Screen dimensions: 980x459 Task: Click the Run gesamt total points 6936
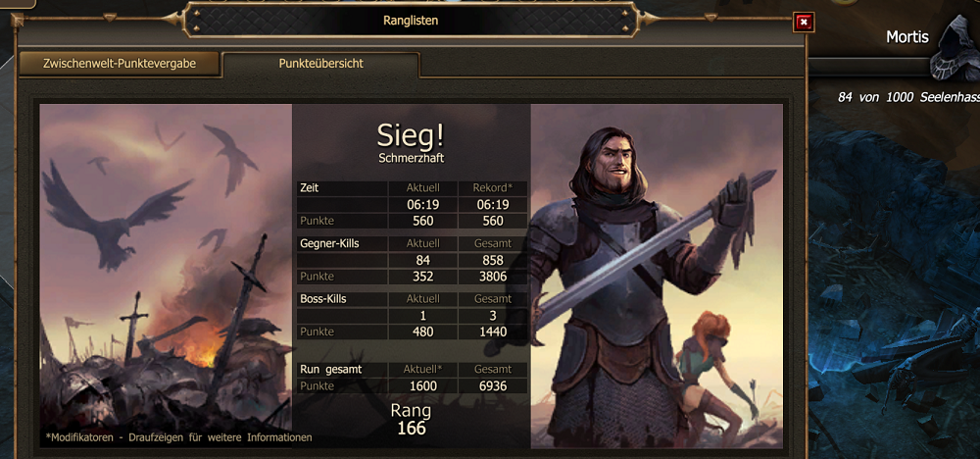tap(493, 385)
